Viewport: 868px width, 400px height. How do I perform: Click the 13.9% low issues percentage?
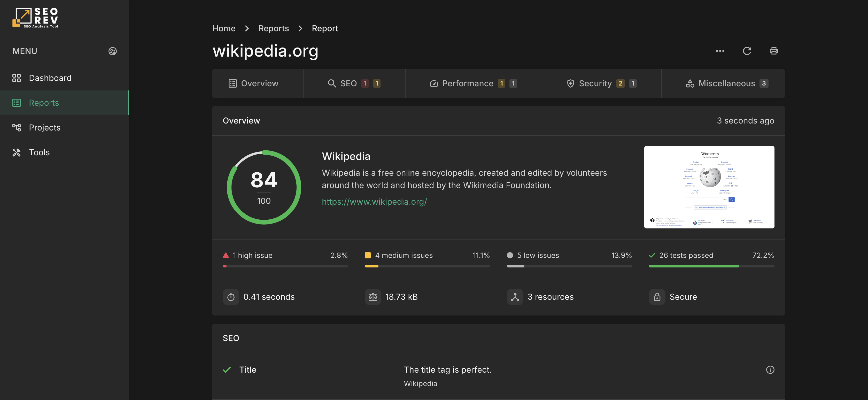pos(621,256)
